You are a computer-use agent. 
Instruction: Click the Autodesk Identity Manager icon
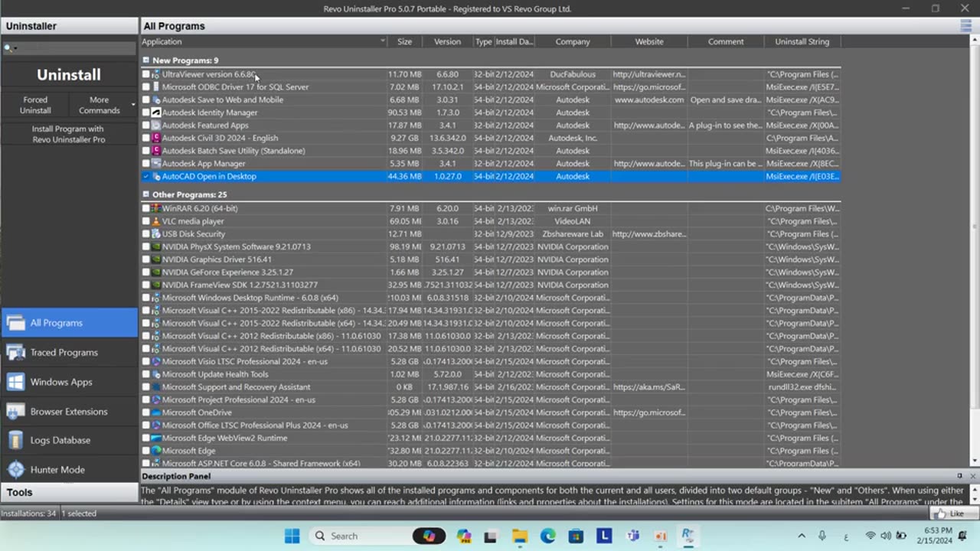tap(156, 112)
